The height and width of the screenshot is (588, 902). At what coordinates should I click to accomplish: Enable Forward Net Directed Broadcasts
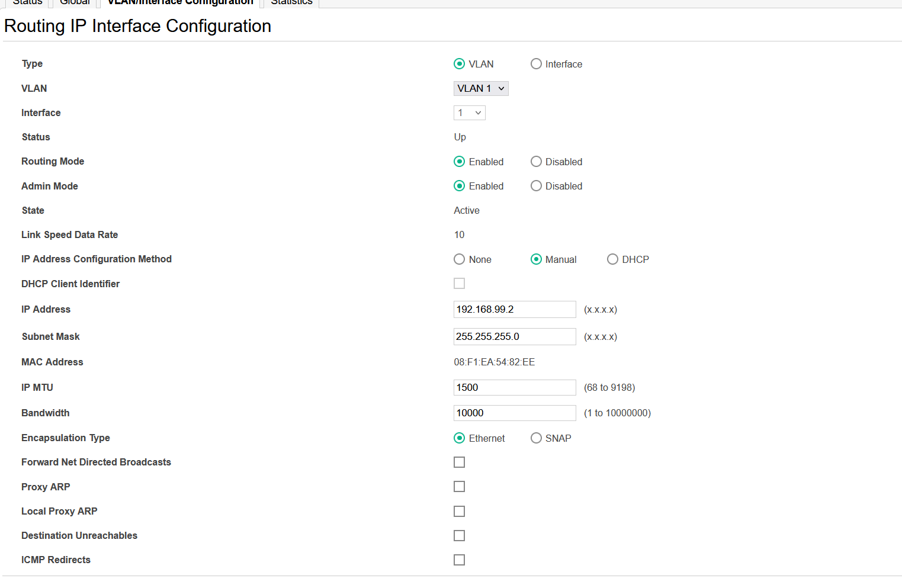(459, 462)
